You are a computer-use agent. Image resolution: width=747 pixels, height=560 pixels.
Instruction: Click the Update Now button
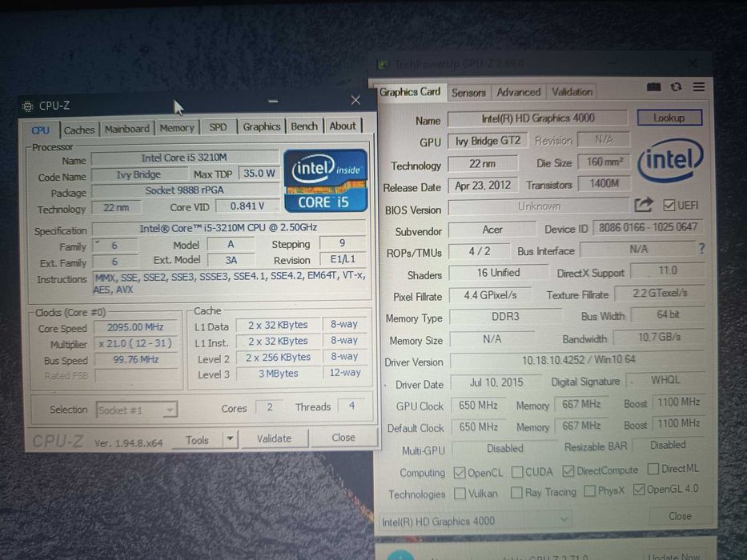pos(673,556)
